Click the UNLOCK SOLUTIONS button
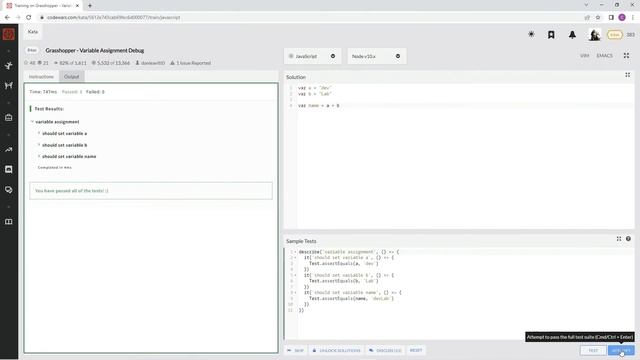This screenshot has width=640, height=360. 336,350
